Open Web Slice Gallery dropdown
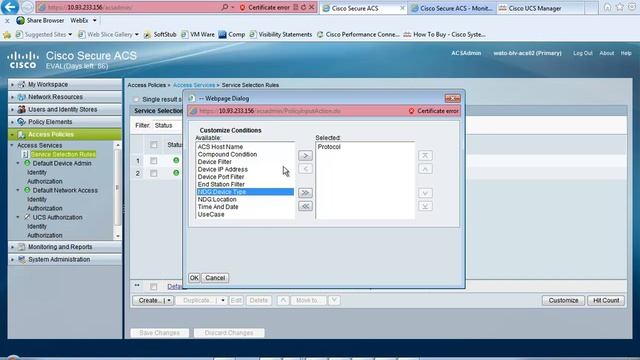640x360 pixels. (137, 35)
